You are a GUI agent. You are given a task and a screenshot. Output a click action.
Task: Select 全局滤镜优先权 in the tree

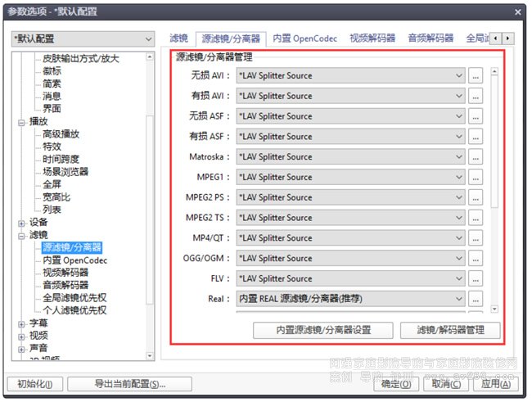(x=74, y=298)
